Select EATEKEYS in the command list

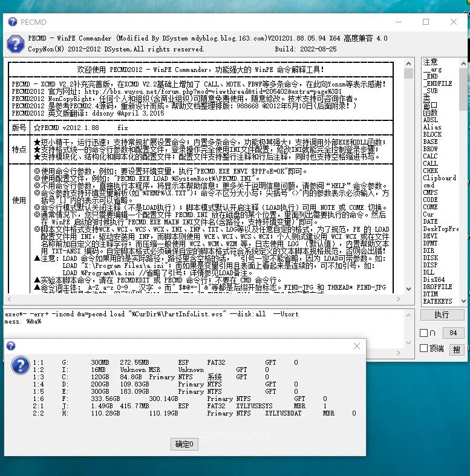(x=437, y=302)
